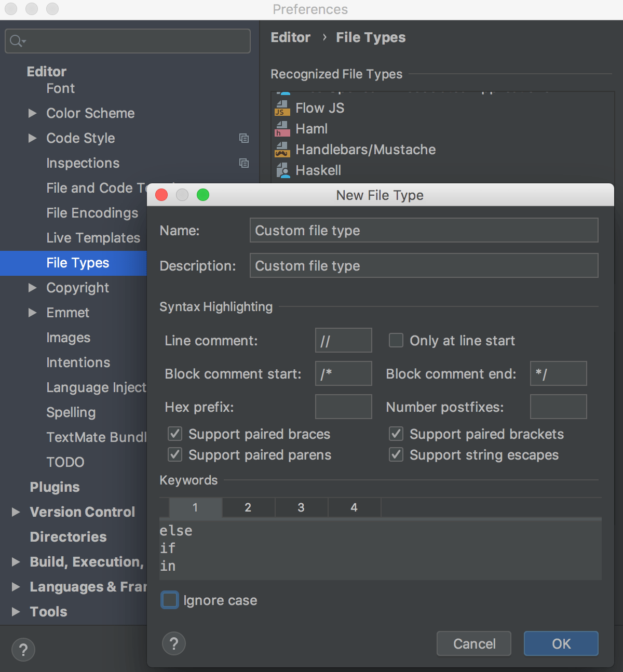Click the Haskell file type icon

282,170
